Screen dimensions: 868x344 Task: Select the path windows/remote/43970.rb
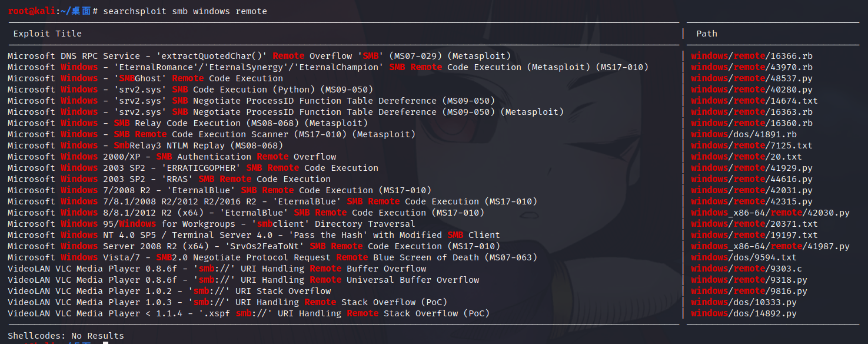tap(752, 67)
